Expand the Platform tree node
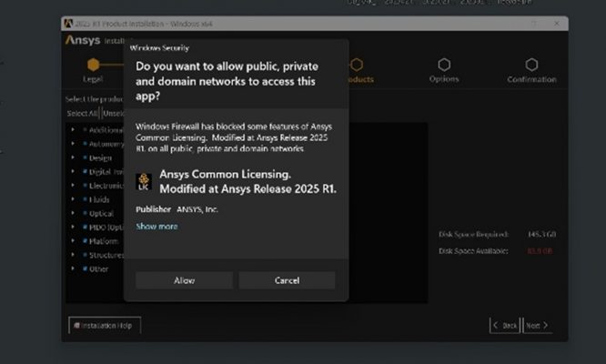This screenshot has width=606, height=364. (73, 241)
